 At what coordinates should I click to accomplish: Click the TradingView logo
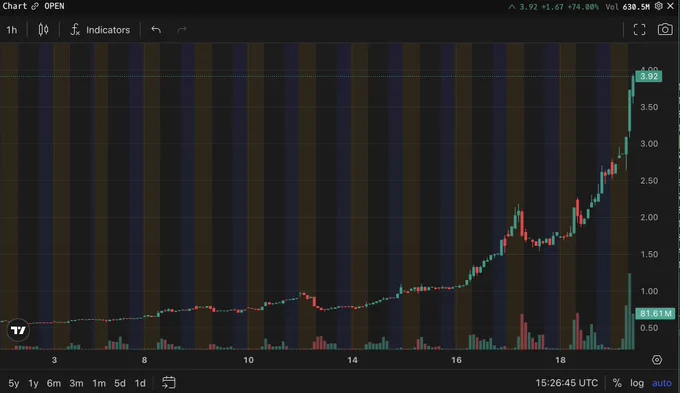[18, 331]
